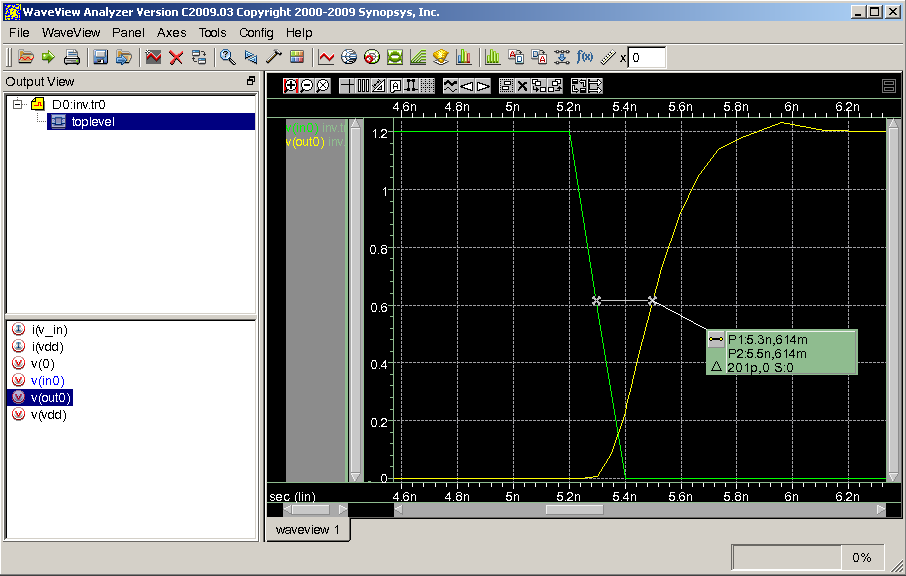Switch to the waveview 1 tab
Viewport: 906px width, 576px height.
click(x=308, y=529)
